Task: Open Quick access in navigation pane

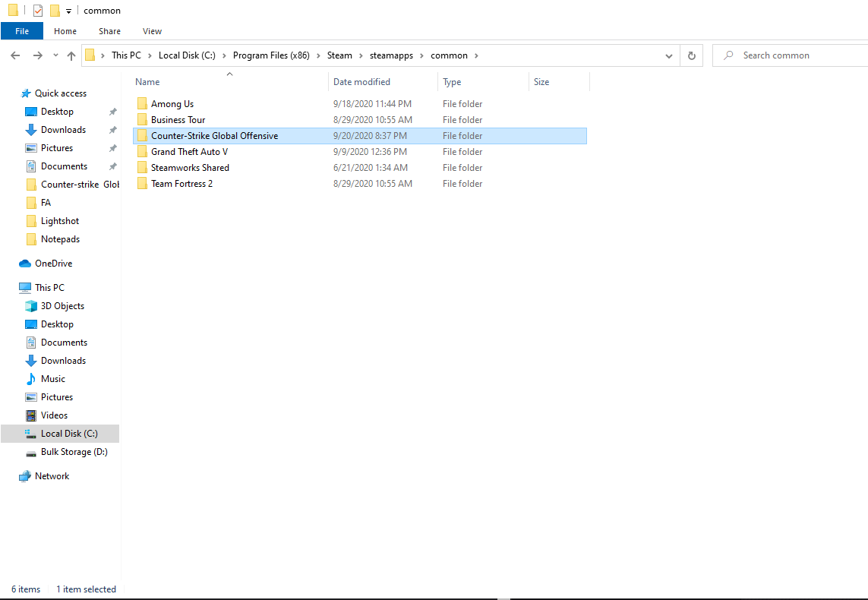Action: tap(60, 93)
